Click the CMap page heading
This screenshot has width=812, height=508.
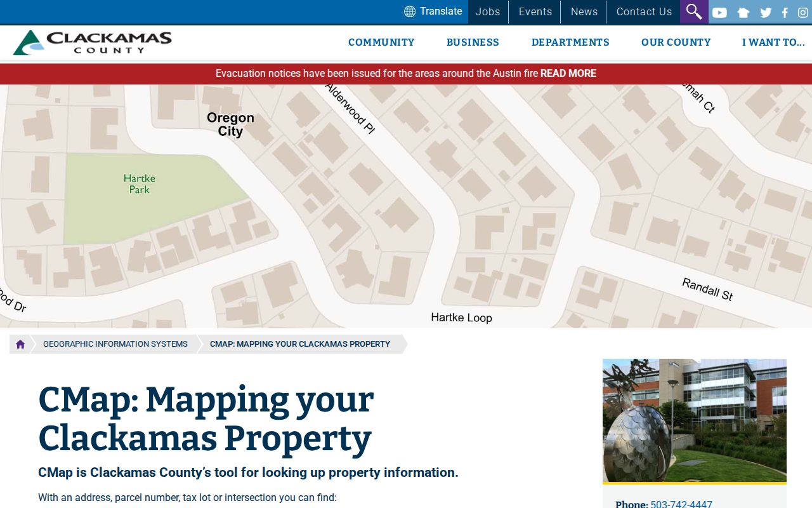point(206,419)
